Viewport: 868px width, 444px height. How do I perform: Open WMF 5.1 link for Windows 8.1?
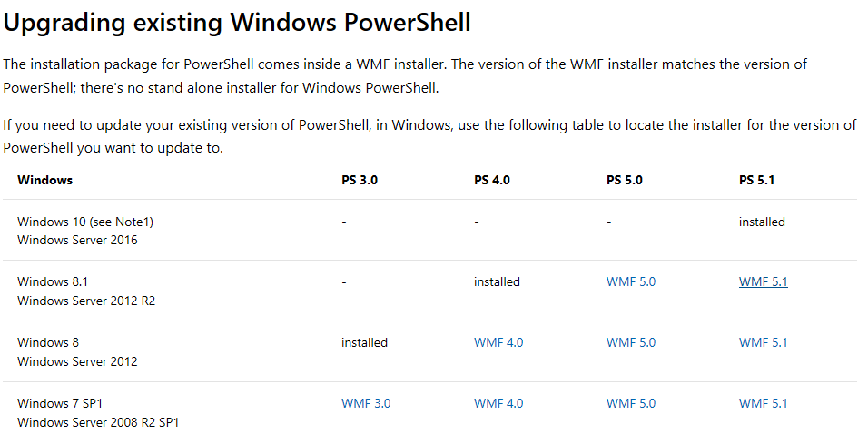point(763,281)
